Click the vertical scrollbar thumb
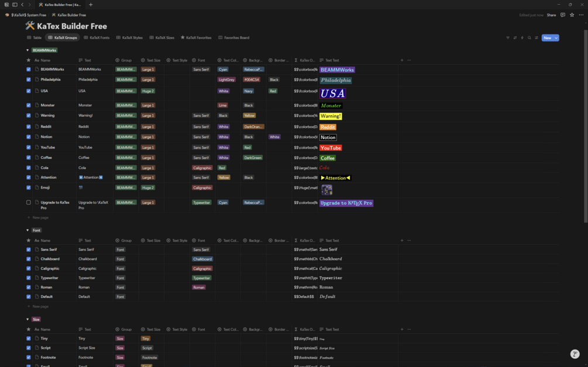Viewport: 588px width, 367px height. (x=586, y=126)
